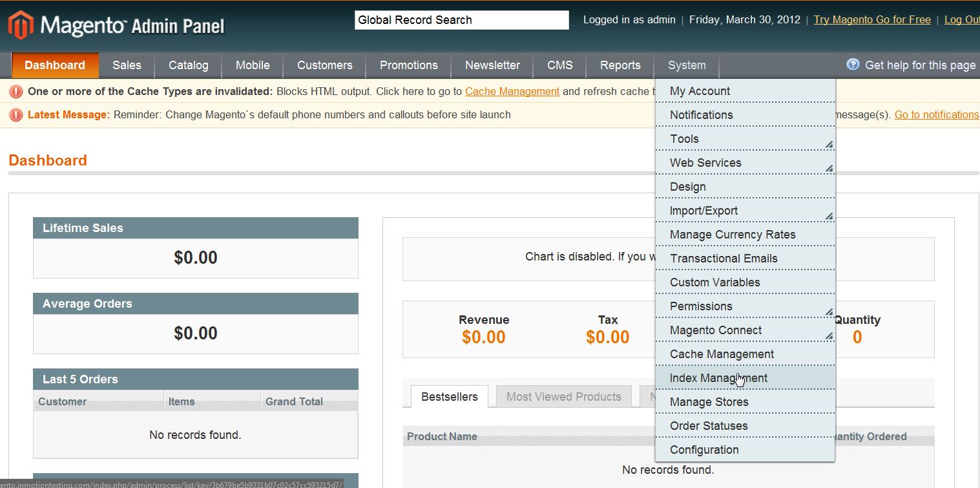The height and width of the screenshot is (488, 980).
Task: Follow the Cache Management link in warning
Action: [x=512, y=92]
